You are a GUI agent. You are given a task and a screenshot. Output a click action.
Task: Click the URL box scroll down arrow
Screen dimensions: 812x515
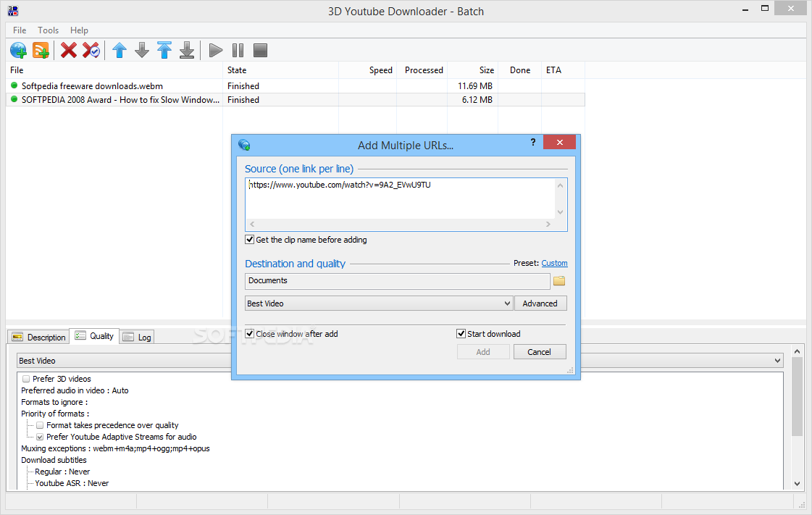tap(561, 212)
